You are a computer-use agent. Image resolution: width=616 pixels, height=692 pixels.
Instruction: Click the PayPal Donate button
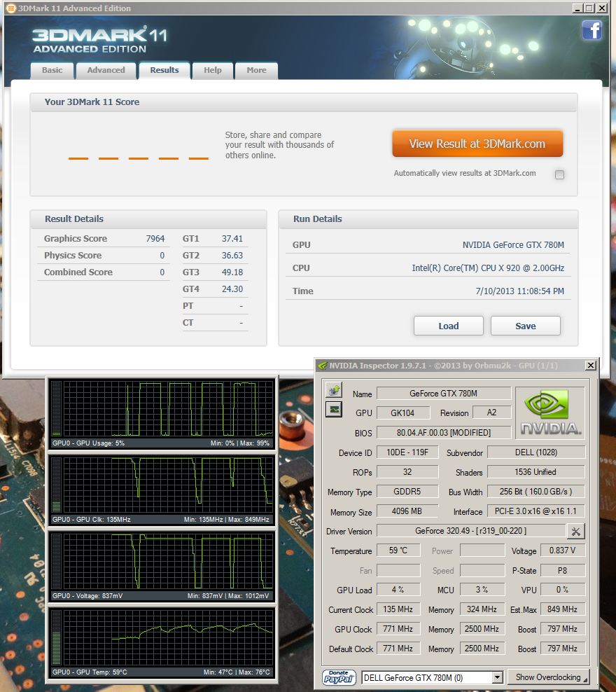click(339, 677)
